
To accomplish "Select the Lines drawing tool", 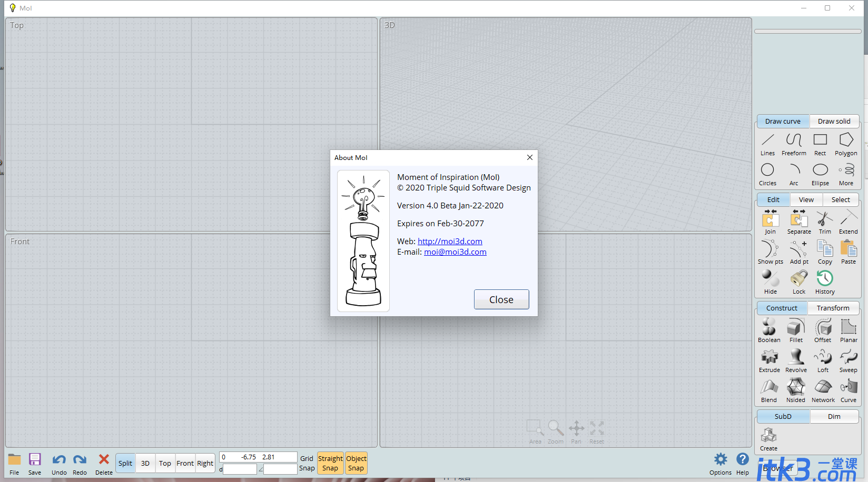I will (768, 144).
